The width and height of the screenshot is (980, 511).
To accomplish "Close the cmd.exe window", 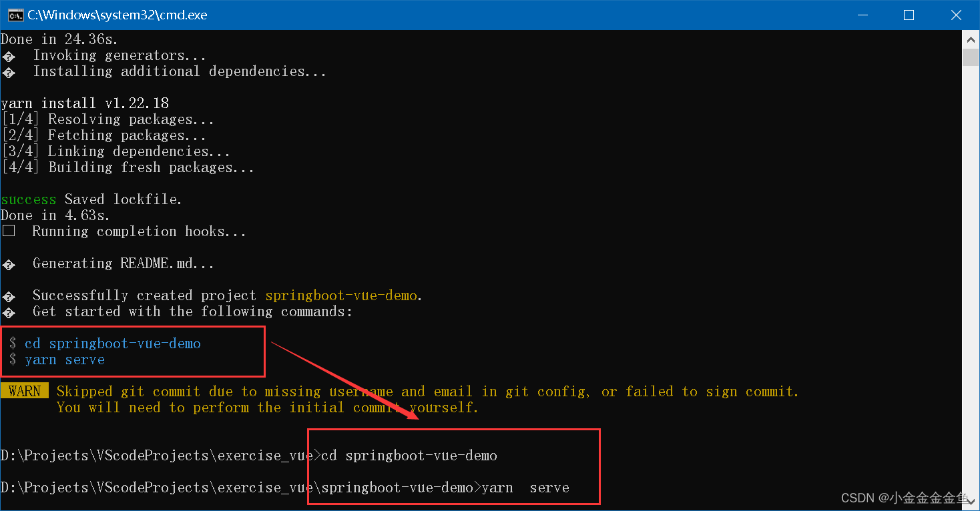I will (956, 15).
